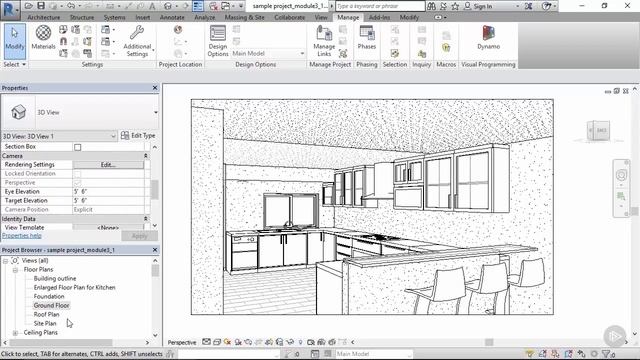Click the drawing area horizontal scrollbar thumb
This screenshot has width=640, height=360.
(489, 342)
